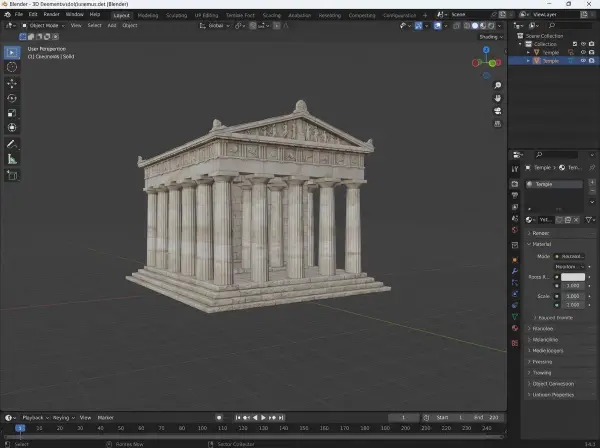Add a material slot with plus button

click(592, 182)
